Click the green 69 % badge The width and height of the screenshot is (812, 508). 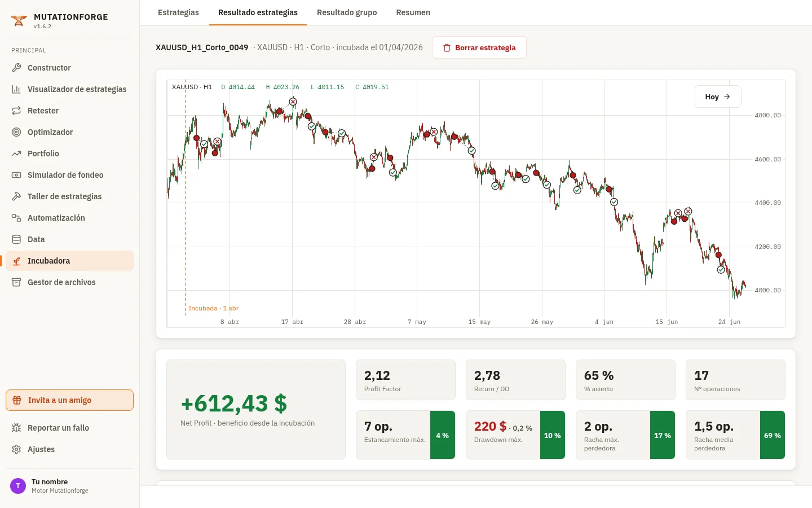click(773, 435)
